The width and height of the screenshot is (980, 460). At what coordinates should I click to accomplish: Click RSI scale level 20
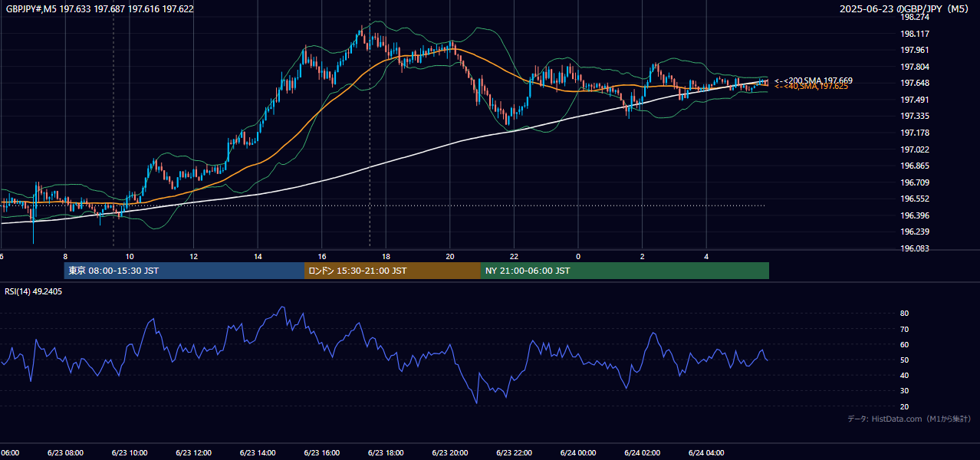(904, 406)
